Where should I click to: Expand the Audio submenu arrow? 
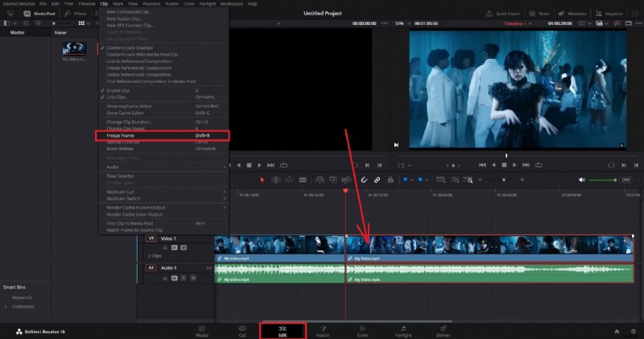[x=225, y=167]
